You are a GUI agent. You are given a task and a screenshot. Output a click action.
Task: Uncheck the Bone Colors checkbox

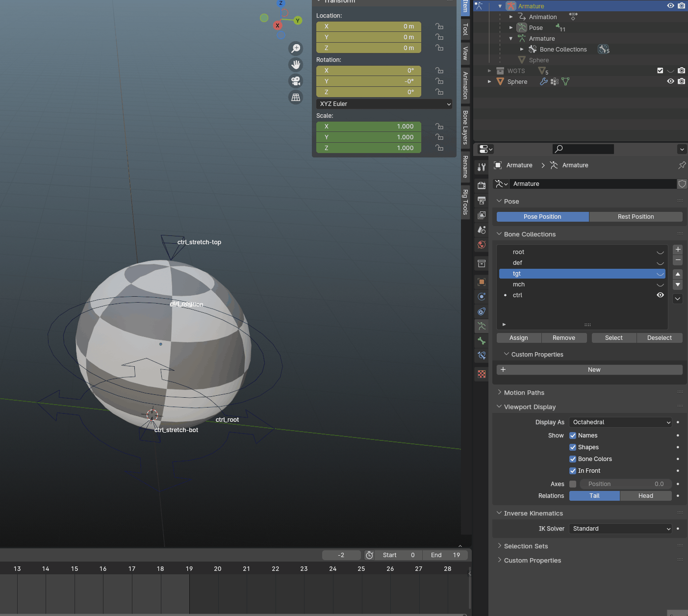pyautogui.click(x=572, y=459)
